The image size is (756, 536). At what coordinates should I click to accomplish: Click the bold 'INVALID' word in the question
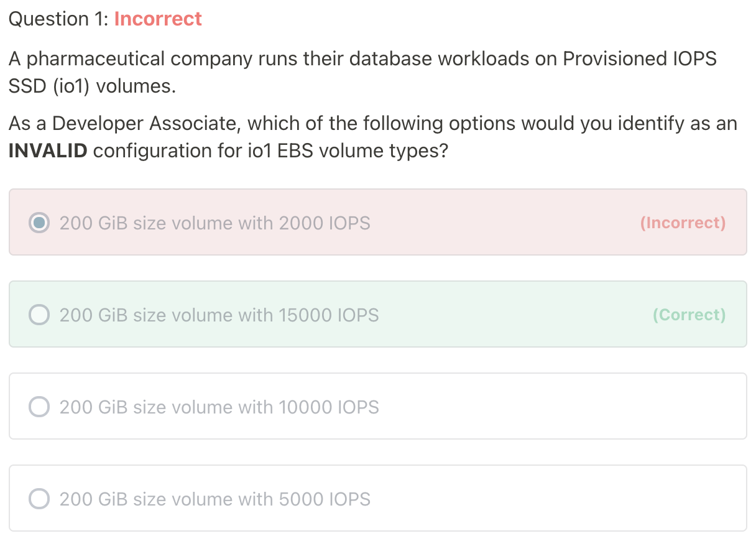pyautogui.click(x=48, y=151)
